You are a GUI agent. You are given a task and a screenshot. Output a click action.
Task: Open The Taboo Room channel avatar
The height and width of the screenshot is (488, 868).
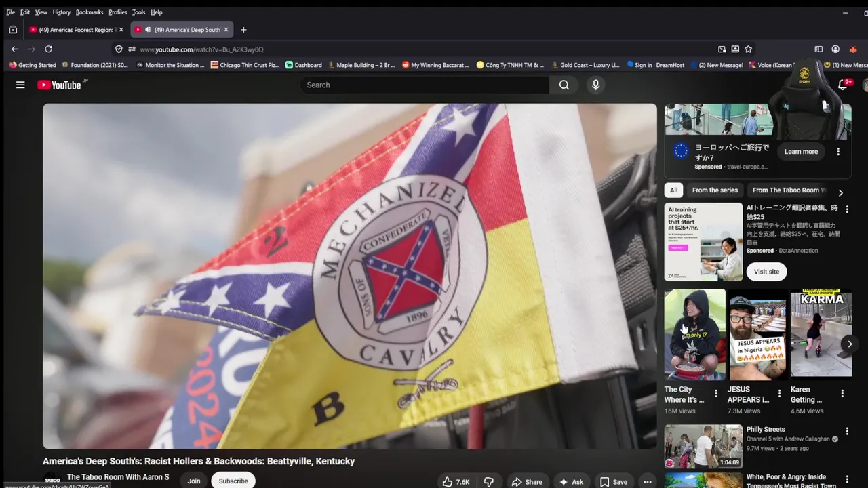coord(52,480)
